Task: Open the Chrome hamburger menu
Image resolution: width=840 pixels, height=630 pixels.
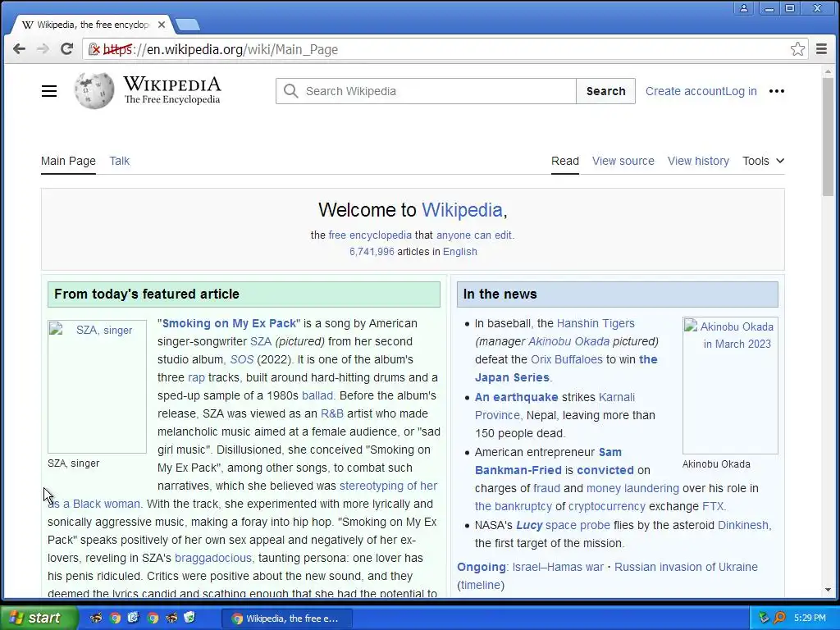Action: click(x=821, y=49)
